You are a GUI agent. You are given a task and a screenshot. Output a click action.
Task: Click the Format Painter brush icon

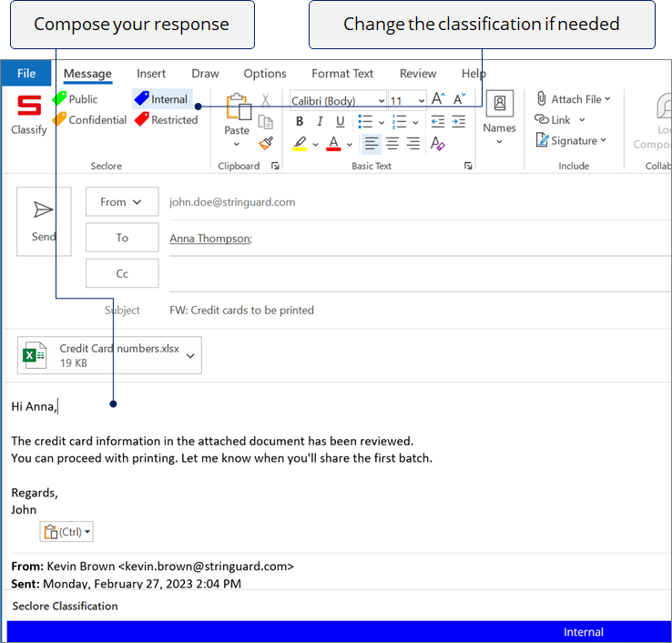coord(266,143)
